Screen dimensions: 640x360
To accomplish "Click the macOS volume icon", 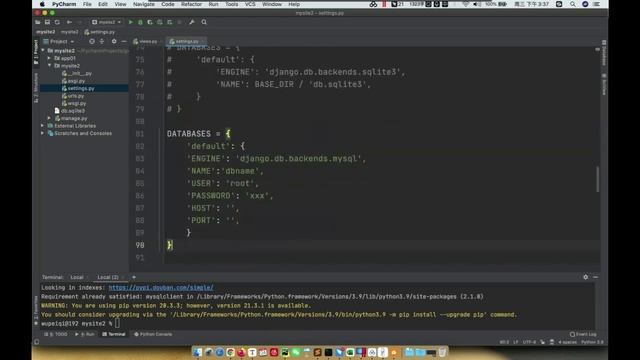I will (x=476, y=4).
